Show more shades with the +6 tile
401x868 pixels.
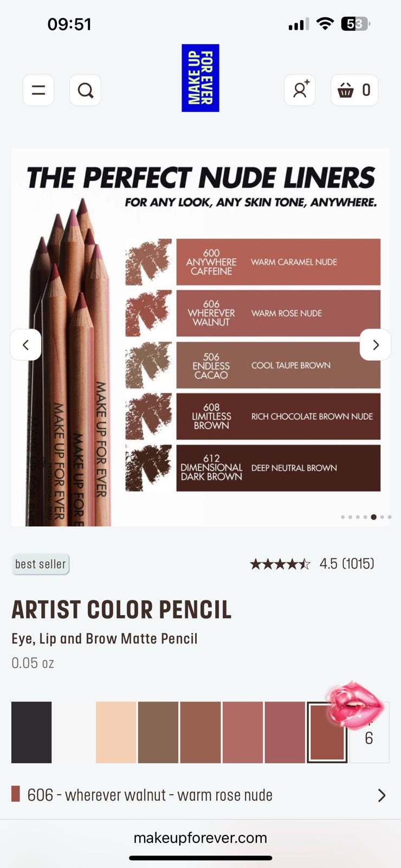point(370,732)
